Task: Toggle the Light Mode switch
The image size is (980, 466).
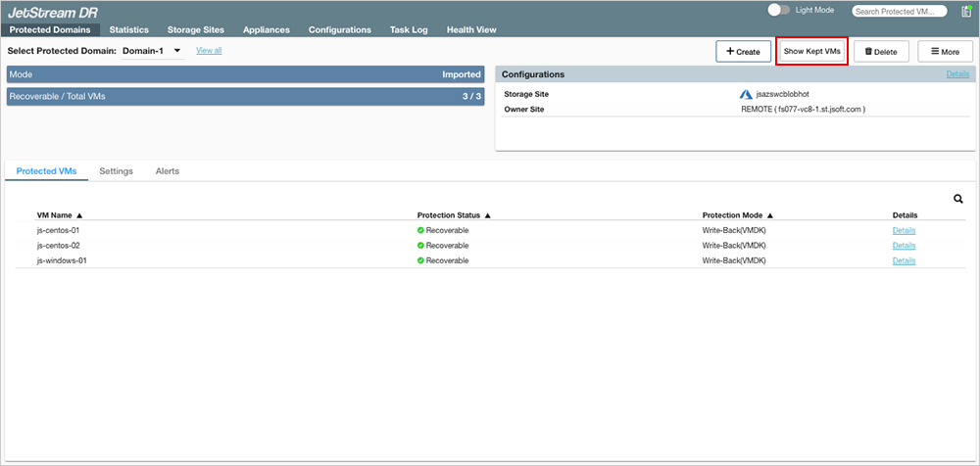Action: click(x=778, y=10)
